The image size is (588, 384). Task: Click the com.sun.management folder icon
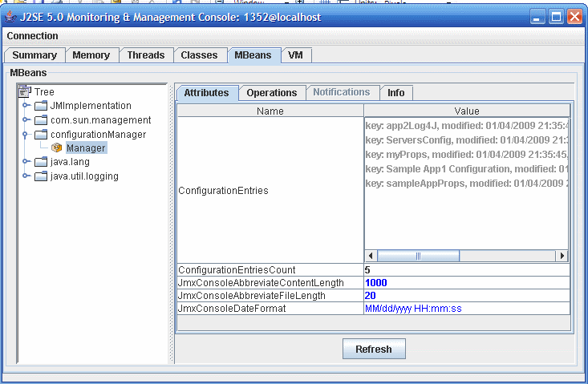[41, 120]
